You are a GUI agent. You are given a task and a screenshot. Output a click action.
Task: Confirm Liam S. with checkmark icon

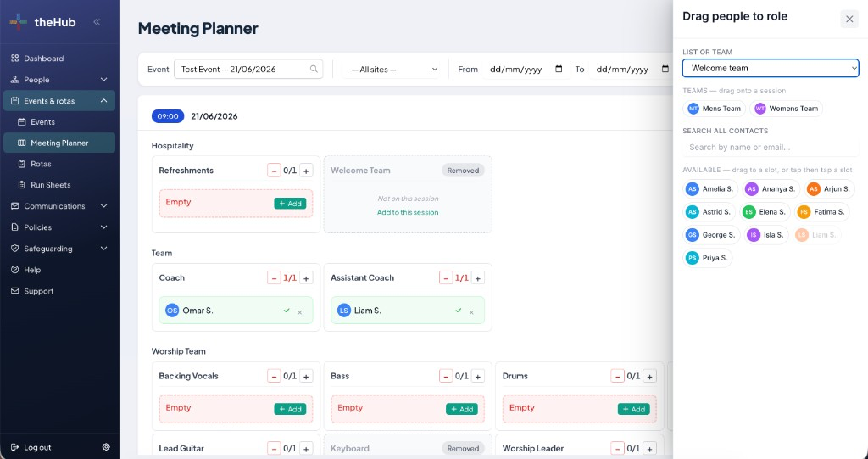[459, 311]
